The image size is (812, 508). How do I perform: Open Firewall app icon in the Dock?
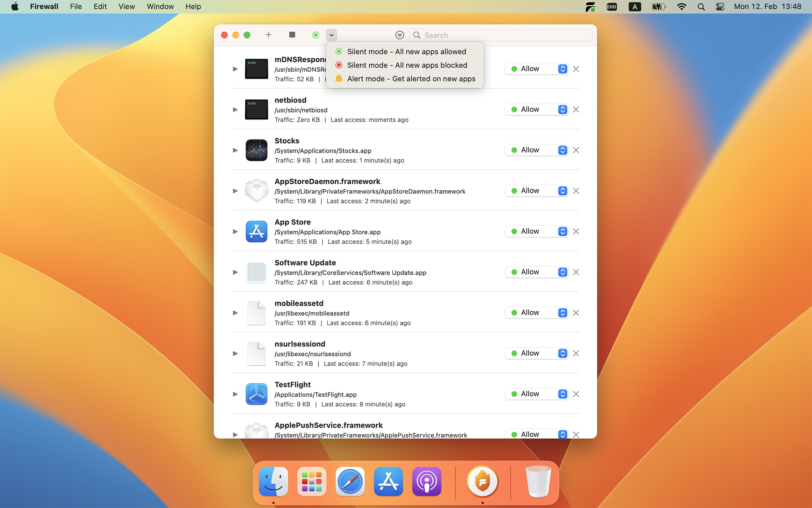482,482
